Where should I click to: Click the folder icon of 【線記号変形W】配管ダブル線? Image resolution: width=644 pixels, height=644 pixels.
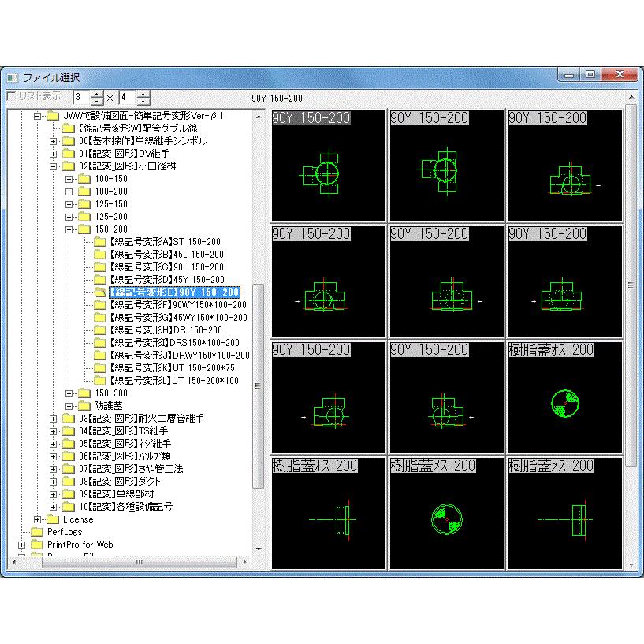click(x=68, y=128)
